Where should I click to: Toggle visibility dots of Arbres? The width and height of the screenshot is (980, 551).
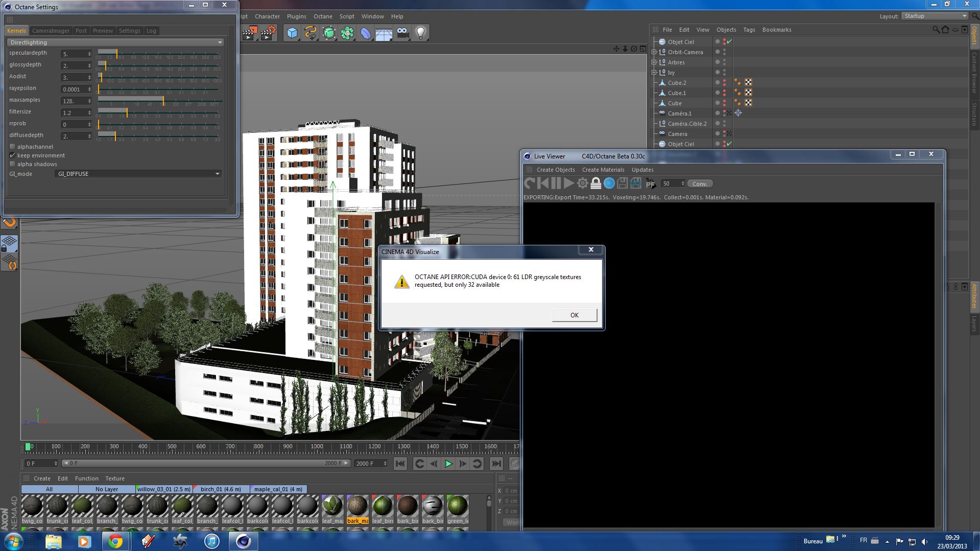point(724,62)
